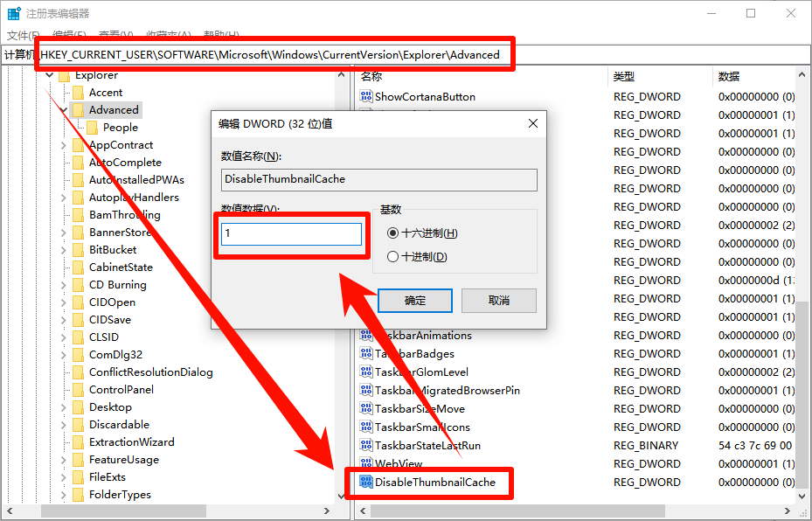Screen dimensions: 812x521
Task: Click the Desktop key folder icon
Action: point(78,407)
